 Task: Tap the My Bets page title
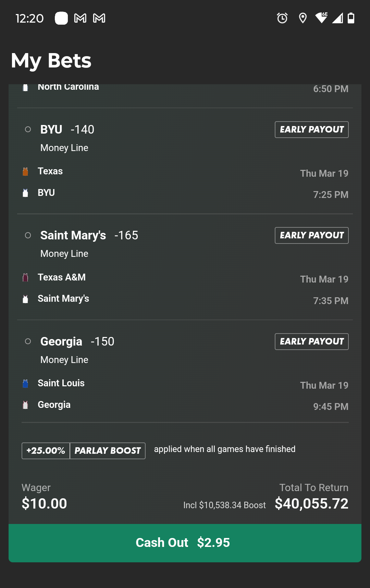(x=51, y=61)
